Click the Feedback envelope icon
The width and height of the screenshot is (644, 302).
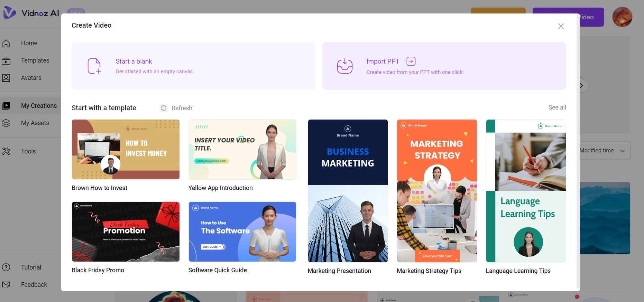(x=6, y=285)
